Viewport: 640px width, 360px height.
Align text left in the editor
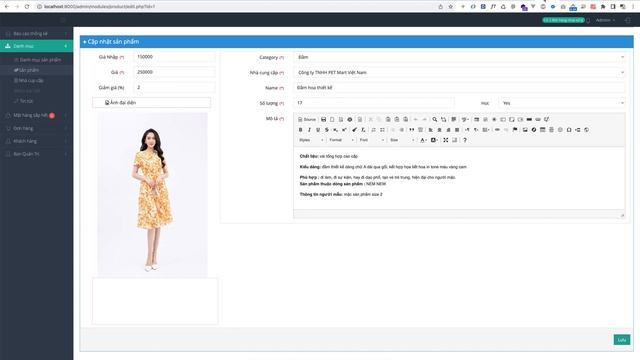point(431,130)
